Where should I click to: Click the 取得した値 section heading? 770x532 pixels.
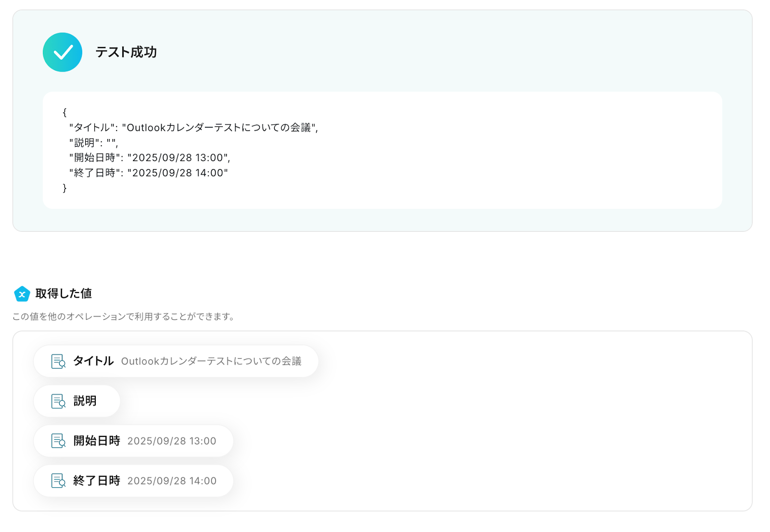click(x=64, y=293)
